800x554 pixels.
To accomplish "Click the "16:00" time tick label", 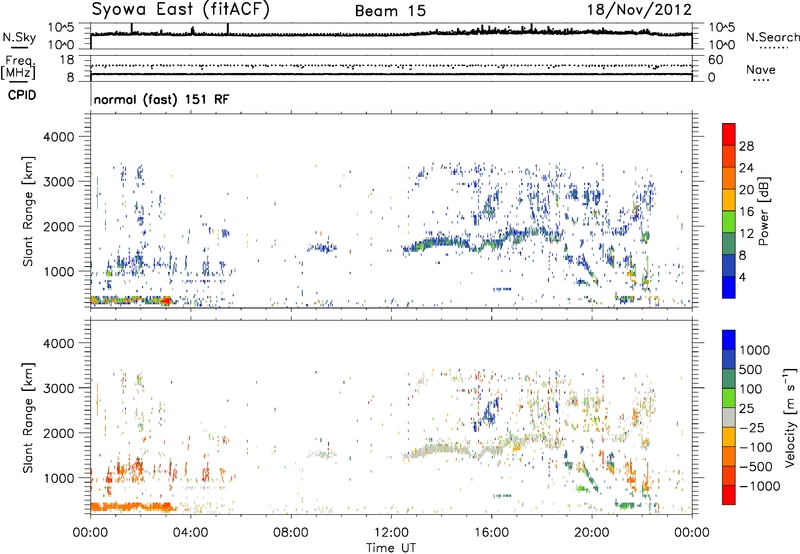I will (x=491, y=533).
